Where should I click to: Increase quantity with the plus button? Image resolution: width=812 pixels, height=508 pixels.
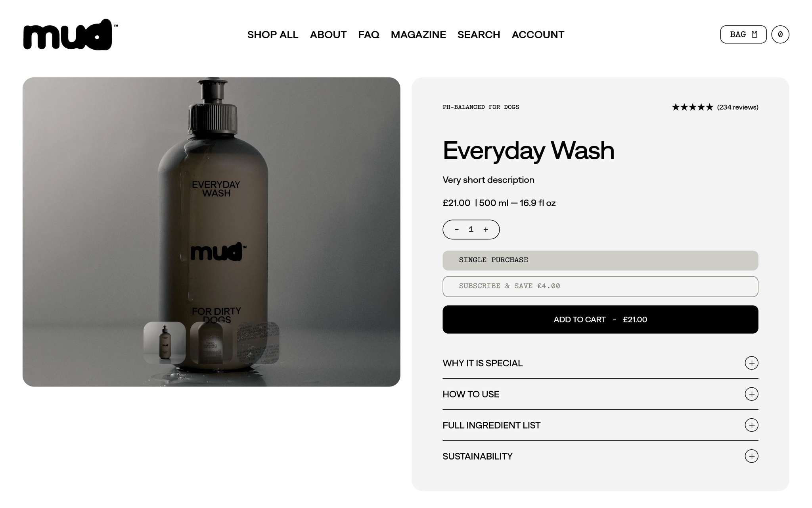pos(486,229)
